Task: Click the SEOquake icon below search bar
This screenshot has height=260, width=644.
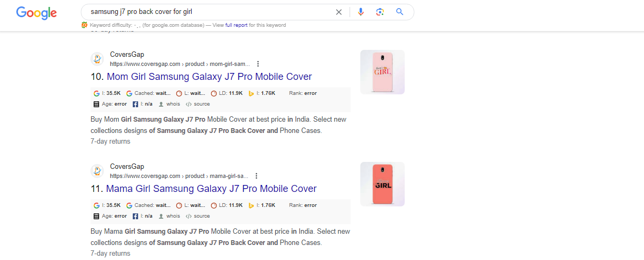Action: [x=84, y=25]
